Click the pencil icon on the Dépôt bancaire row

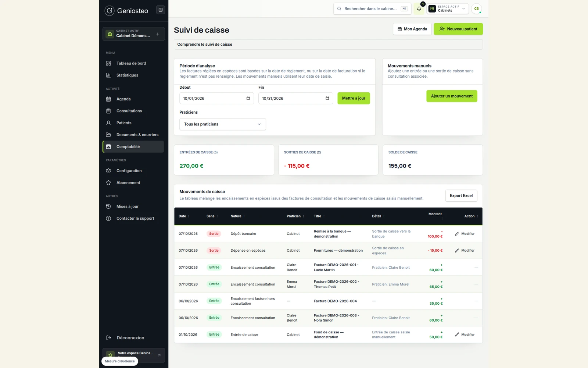coord(457,234)
